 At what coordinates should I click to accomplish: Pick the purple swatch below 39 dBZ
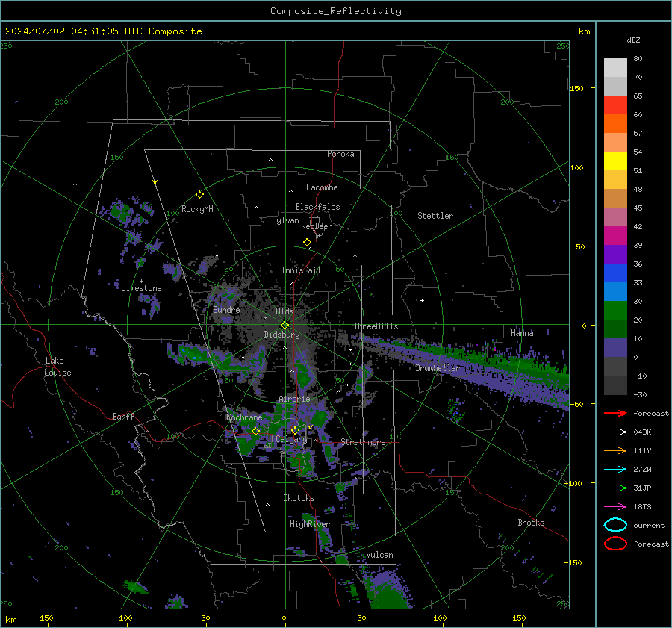(x=615, y=255)
